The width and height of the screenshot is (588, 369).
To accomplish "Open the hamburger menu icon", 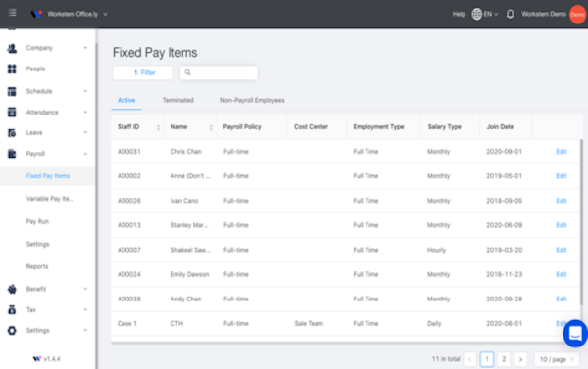I will 12,13.
